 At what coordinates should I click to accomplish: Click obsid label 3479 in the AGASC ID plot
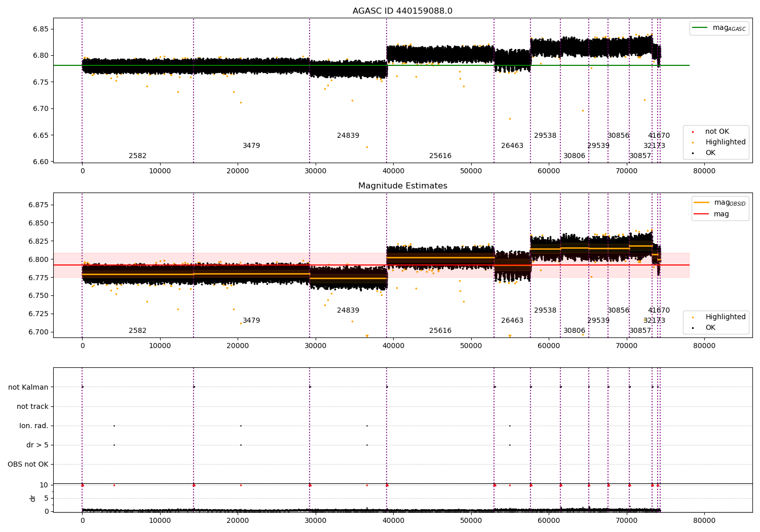tap(251, 146)
